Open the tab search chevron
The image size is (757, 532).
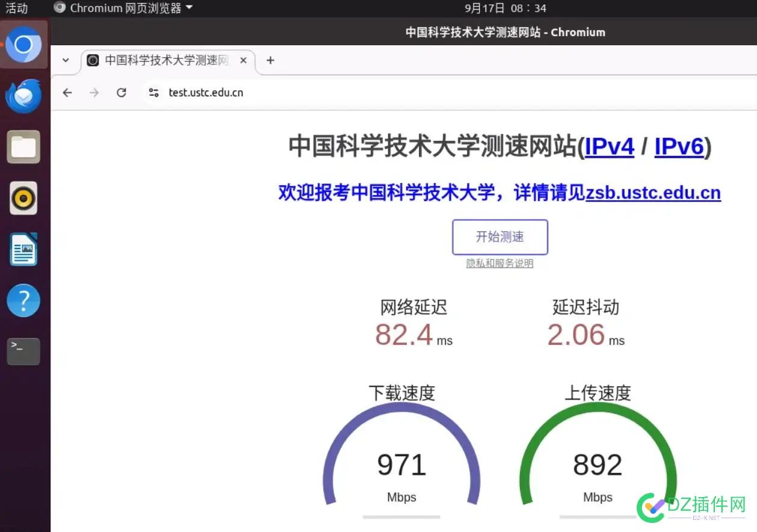coord(65,60)
